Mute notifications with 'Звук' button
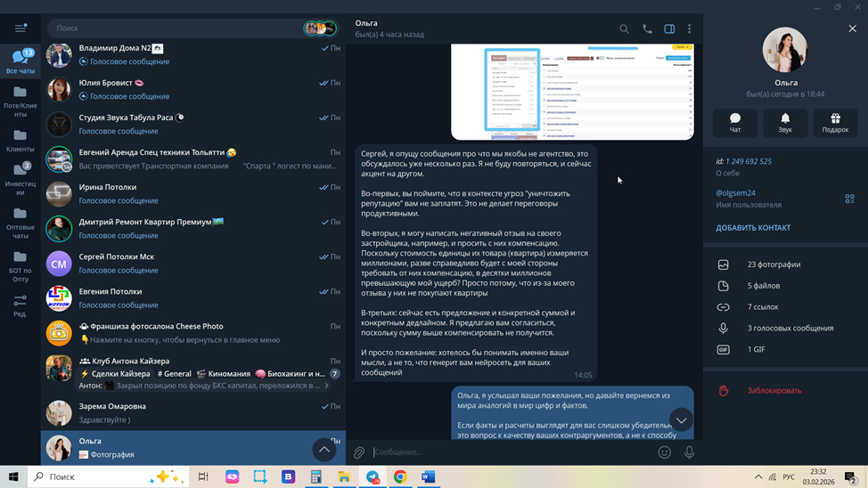This screenshot has width=868, height=488. tap(785, 122)
